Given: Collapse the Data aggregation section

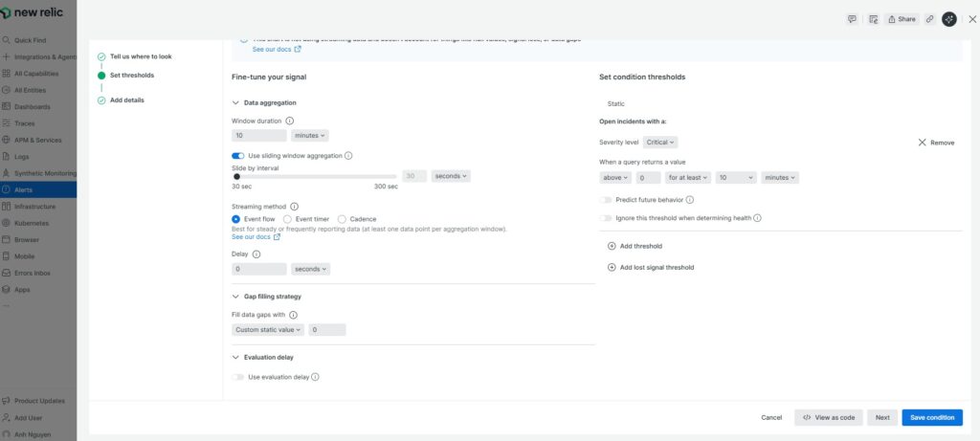Looking at the screenshot, I should pos(236,102).
